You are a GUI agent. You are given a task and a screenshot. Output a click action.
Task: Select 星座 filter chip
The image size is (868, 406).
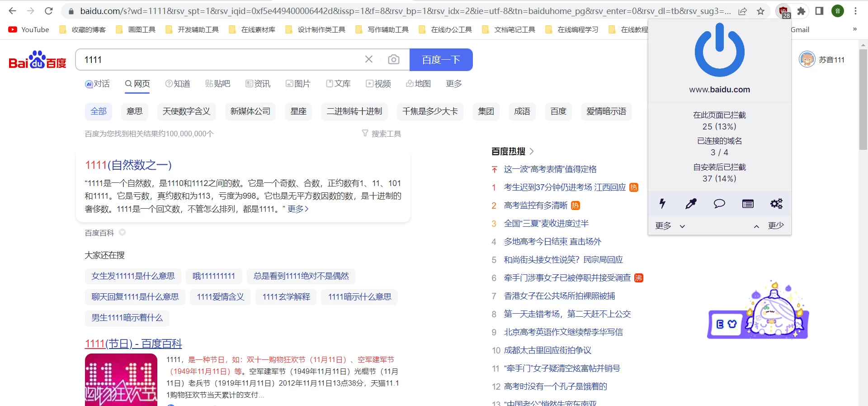298,111
